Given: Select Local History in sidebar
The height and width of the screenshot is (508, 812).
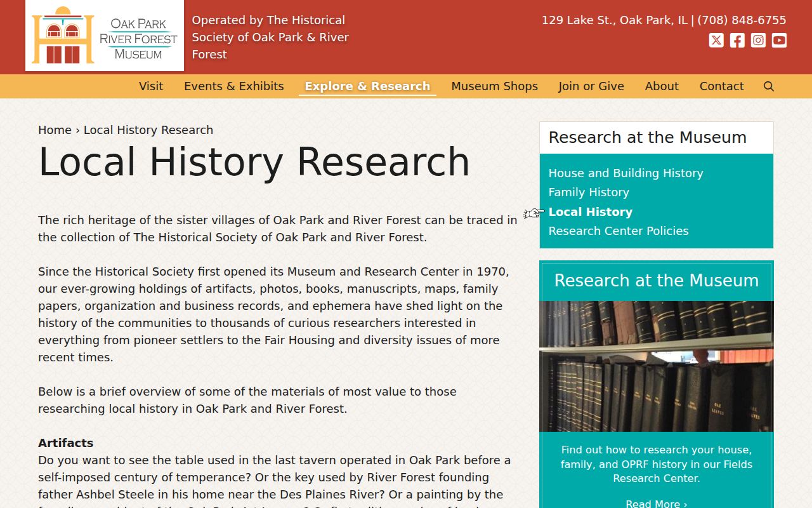Looking at the screenshot, I should click(591, 212).
